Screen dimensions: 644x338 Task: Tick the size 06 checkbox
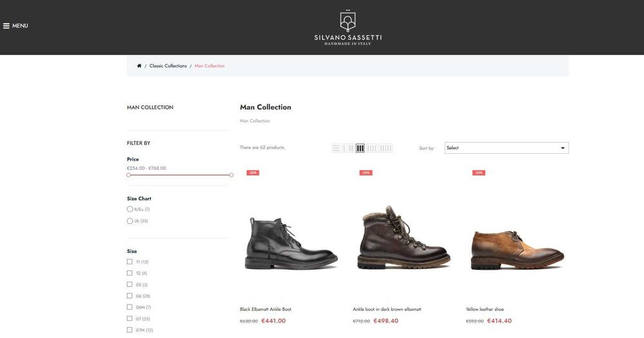[129, 296]
